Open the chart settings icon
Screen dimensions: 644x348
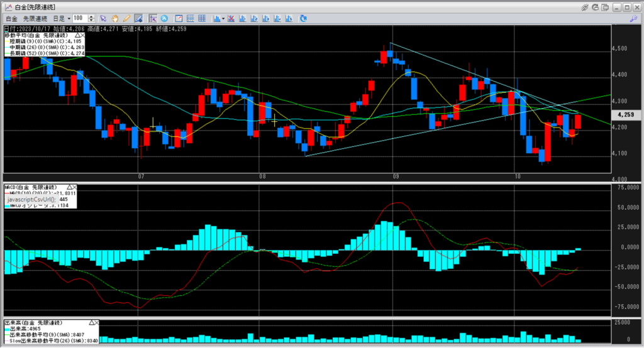click(x=179, y=18)
